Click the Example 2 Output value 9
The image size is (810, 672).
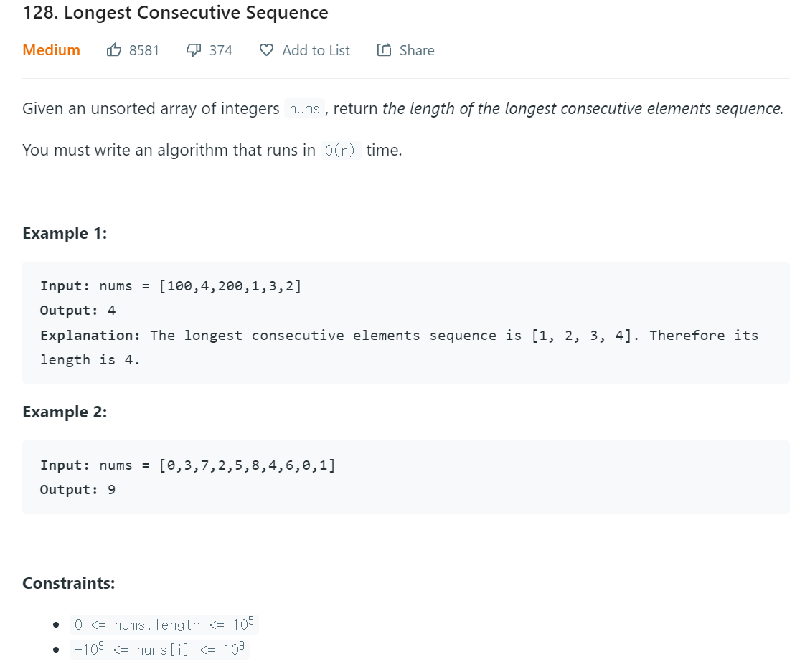tap(112, 490)
